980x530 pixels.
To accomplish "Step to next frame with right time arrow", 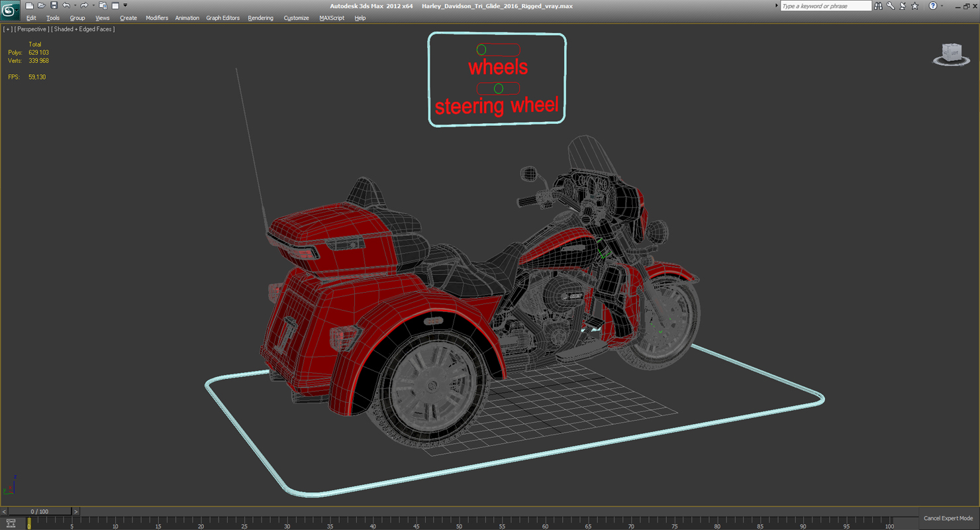I will (75, 511).
